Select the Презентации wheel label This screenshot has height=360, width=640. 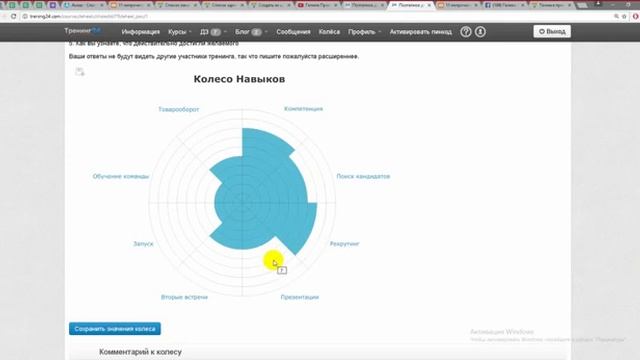(300, 297)
